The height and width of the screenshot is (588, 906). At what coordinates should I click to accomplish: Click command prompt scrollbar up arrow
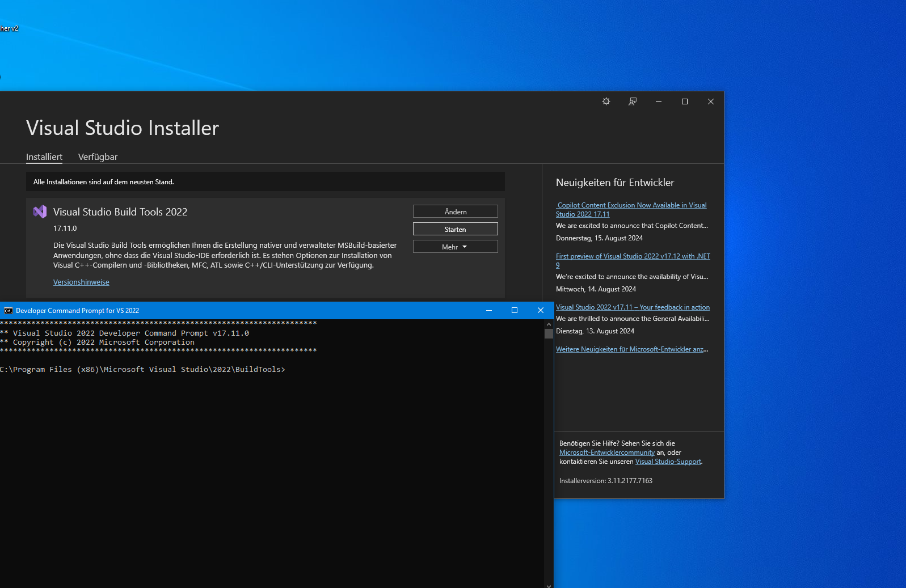tap(549, 323)
